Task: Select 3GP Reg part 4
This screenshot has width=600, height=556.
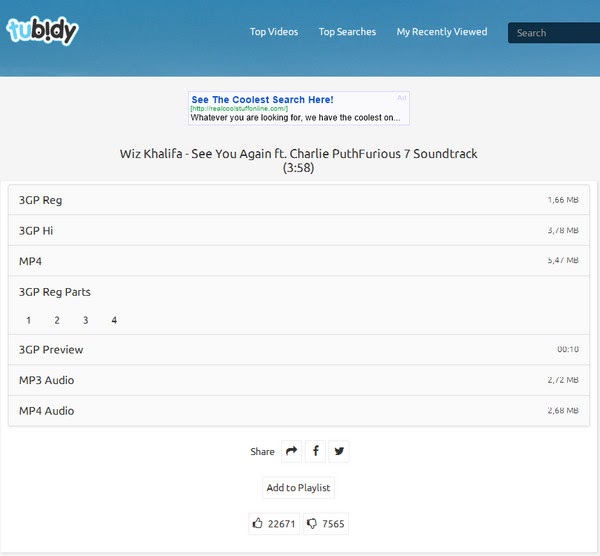Action: coord(114,320)
